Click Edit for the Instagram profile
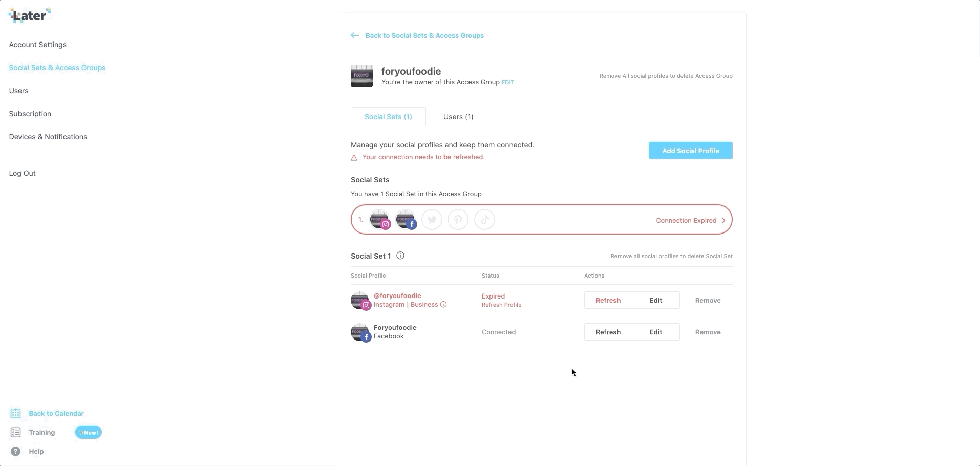 point(656,300)
